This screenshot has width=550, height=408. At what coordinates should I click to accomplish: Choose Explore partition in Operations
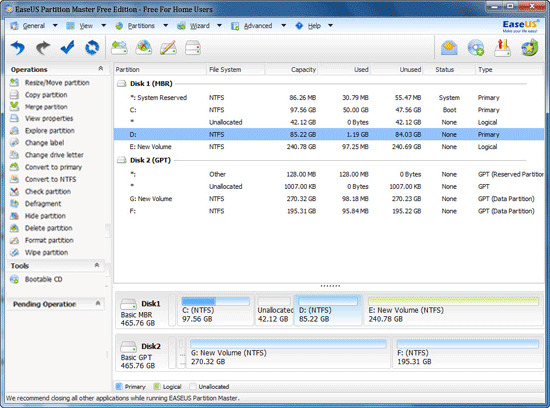tap(49, 131)
